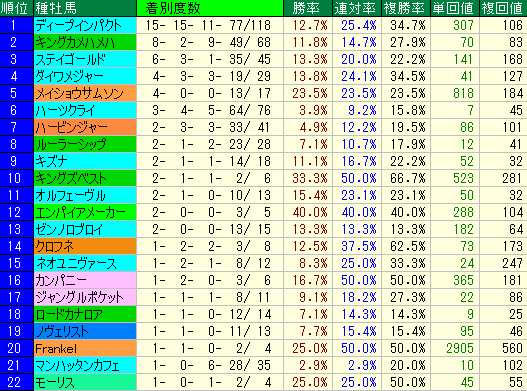The image size is (527, 391).
Task: Click rank number 22 cell
Action: point(16,382)
